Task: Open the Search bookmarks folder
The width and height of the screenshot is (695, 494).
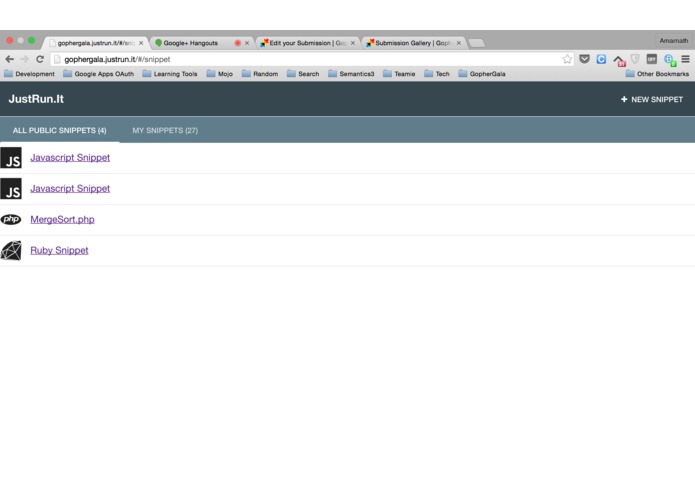Action: coord(303,74)
